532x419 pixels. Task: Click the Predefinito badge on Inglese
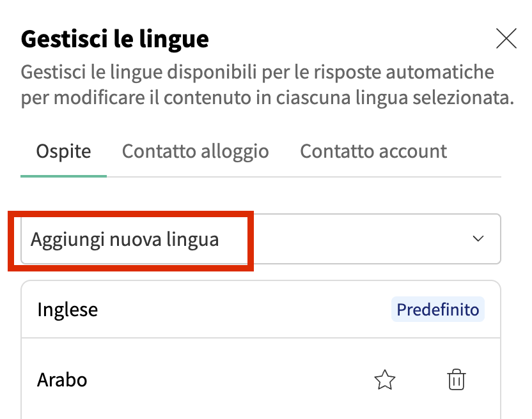point(437,310)
